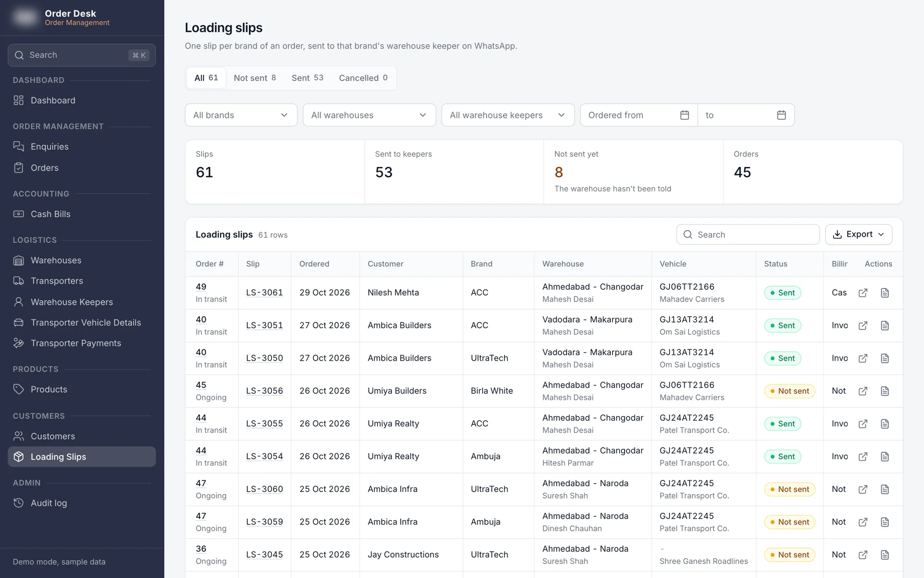
Task: Open external link icon for slip LS-3061
Action: 863,293
